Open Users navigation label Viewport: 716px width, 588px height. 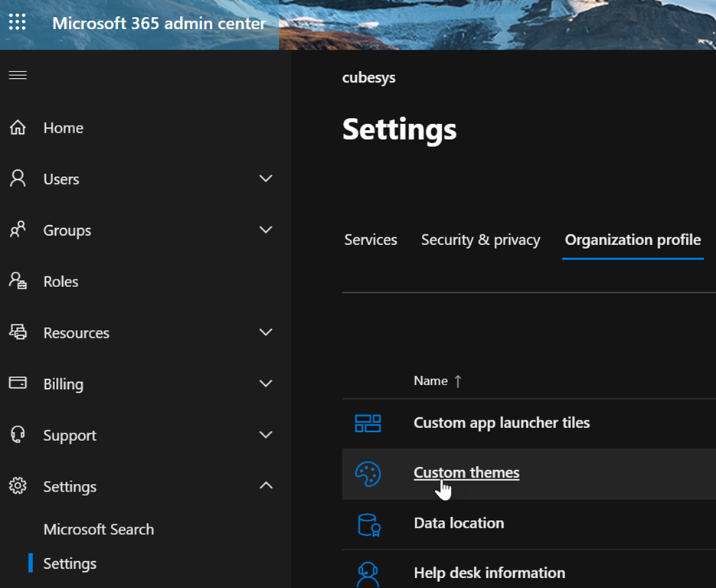(61, 179)
